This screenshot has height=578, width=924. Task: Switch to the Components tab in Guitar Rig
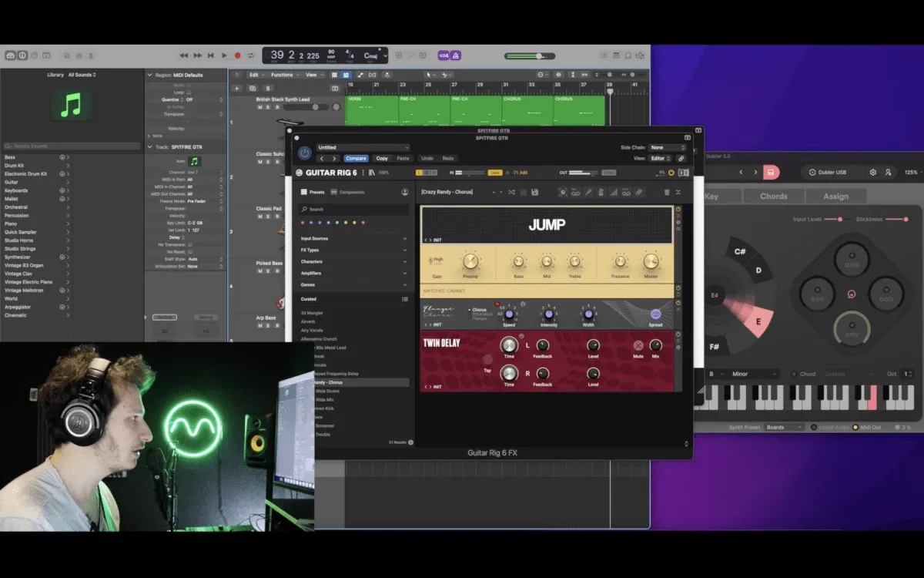tap(348, 192)
